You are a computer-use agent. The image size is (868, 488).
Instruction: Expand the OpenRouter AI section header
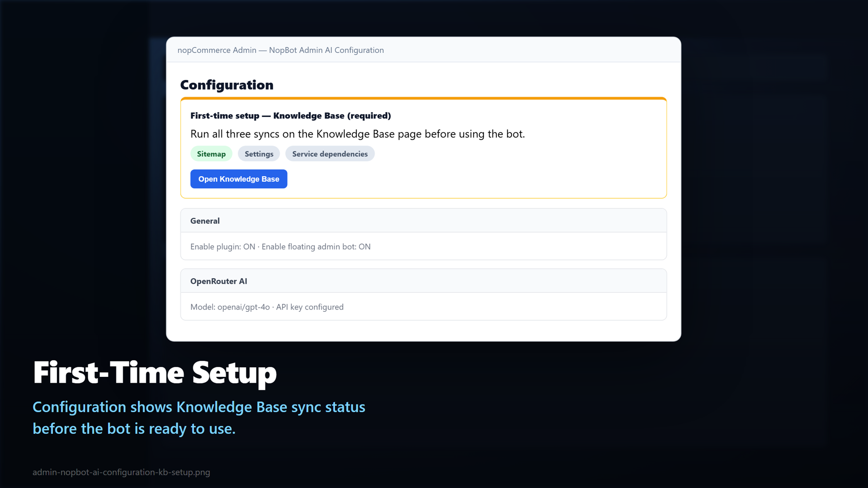pos(424,281)
